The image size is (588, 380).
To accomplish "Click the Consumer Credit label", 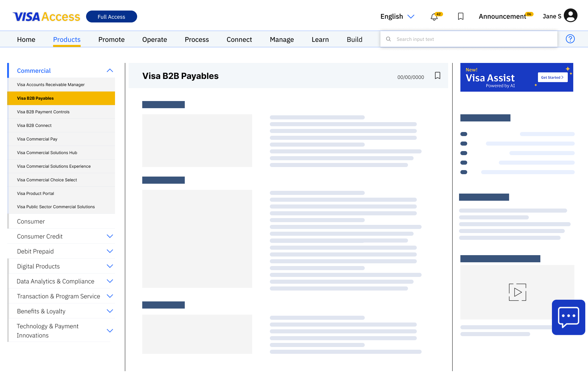I will point(40,236).
